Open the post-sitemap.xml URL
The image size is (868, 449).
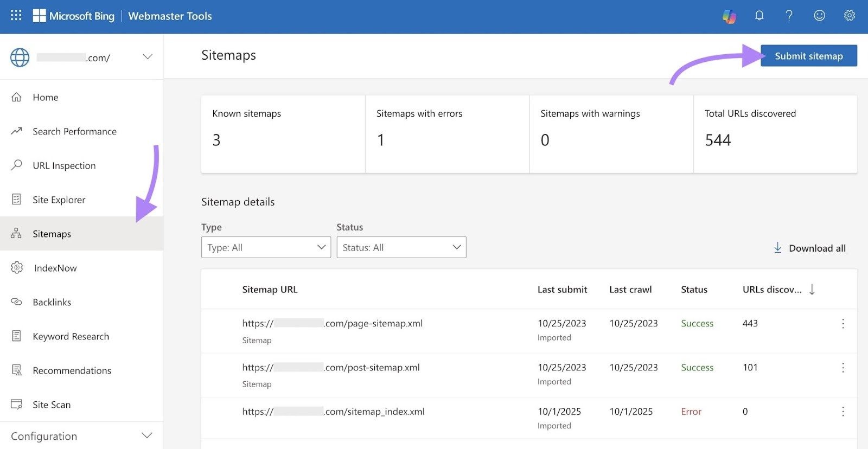click(331, 367)
